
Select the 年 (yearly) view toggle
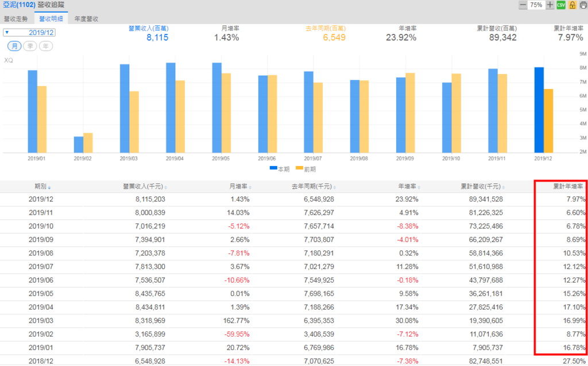(46, 46)
